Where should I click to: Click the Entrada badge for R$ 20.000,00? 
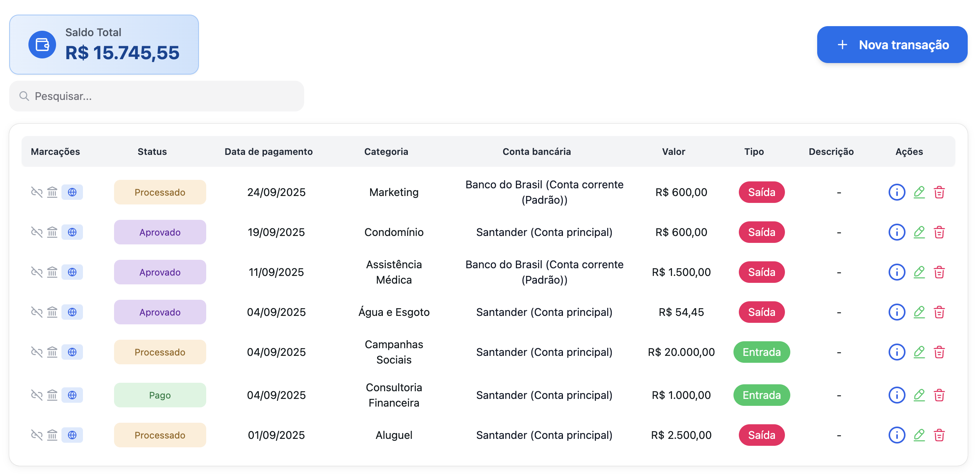point(761,352)
